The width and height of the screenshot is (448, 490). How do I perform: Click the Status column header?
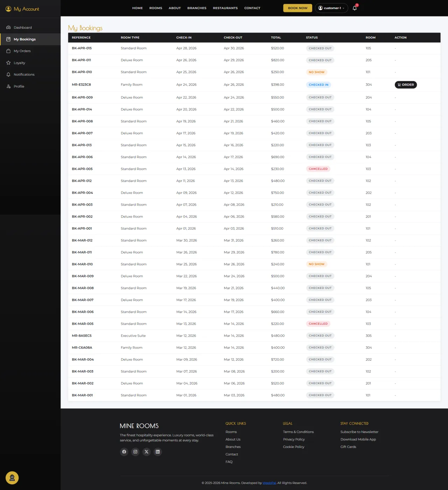click(x=312, y=37)
